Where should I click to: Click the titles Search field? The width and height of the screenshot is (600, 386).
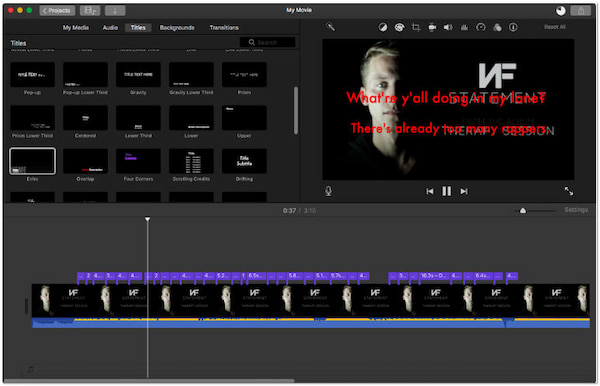(x=267, y=42)
